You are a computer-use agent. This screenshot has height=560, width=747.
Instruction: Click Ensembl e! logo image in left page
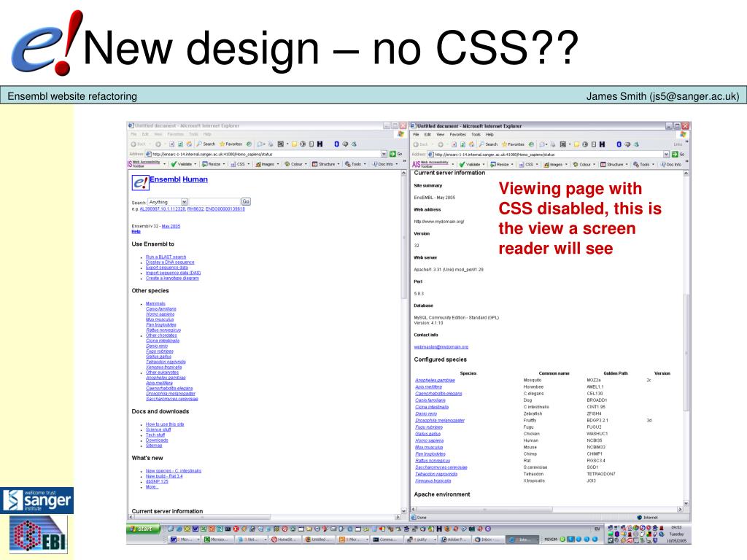tap(140, 183)
